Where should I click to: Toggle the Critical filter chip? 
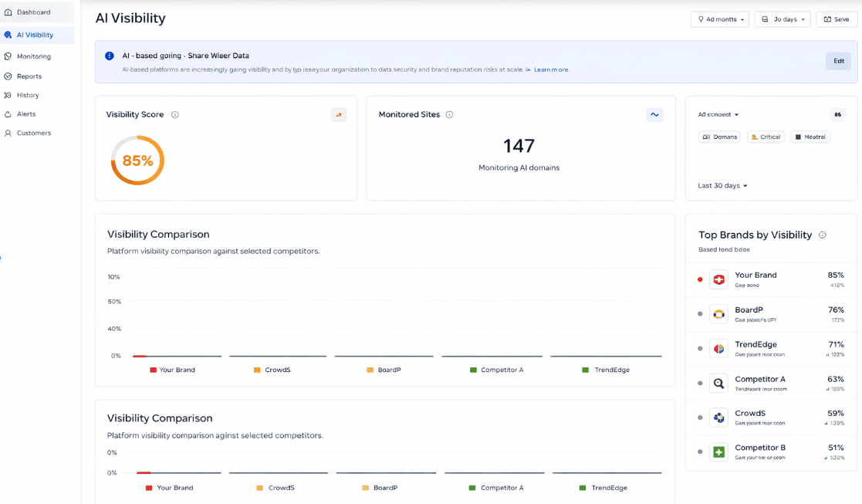766,137
